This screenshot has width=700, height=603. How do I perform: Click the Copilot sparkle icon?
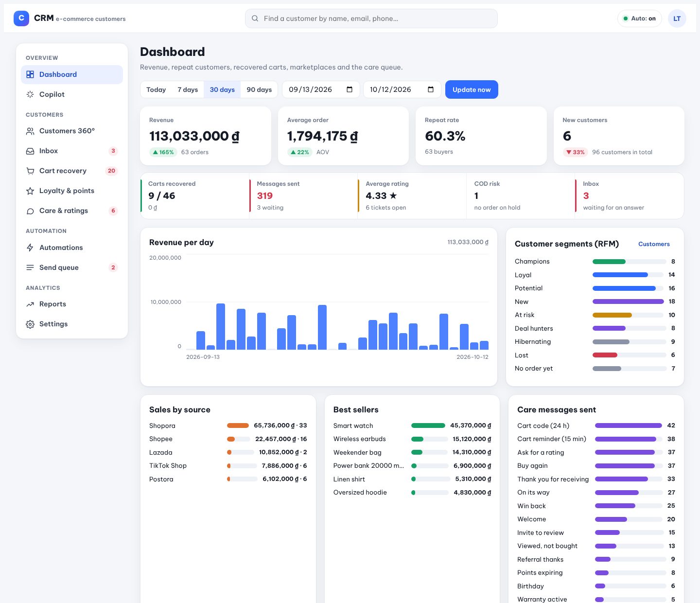pyautogui.click(x=30, y=94)
